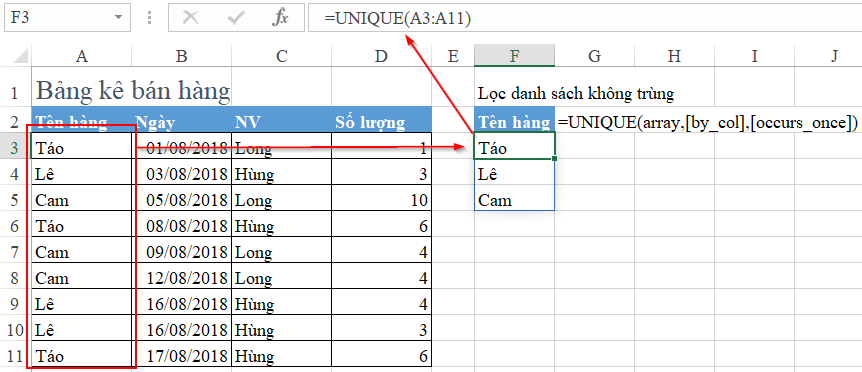Open the Insert Function fx icon
The width and height of the screenshot is (862, 372).
pyautogui.click(x=280, y=18)
